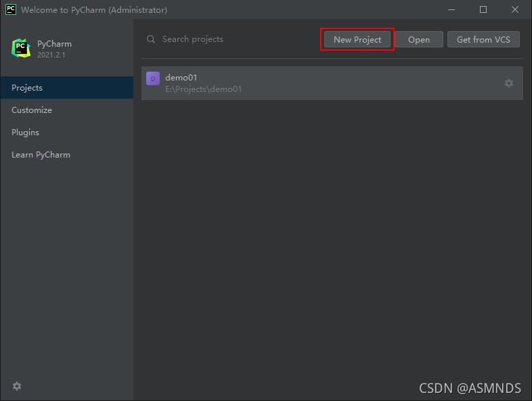Focus the Search projects field
This screenshot has width=532, height=401.
point(231,39)
